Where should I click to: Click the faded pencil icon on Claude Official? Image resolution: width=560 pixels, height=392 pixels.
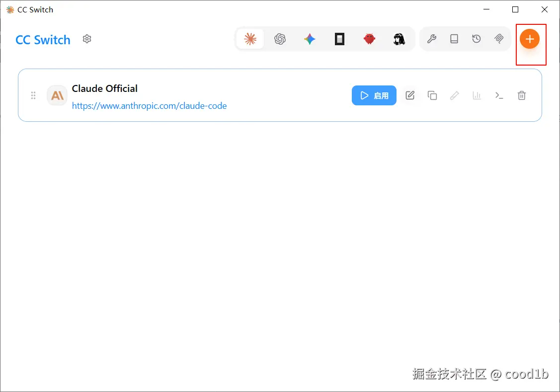[x=454, y=95]
